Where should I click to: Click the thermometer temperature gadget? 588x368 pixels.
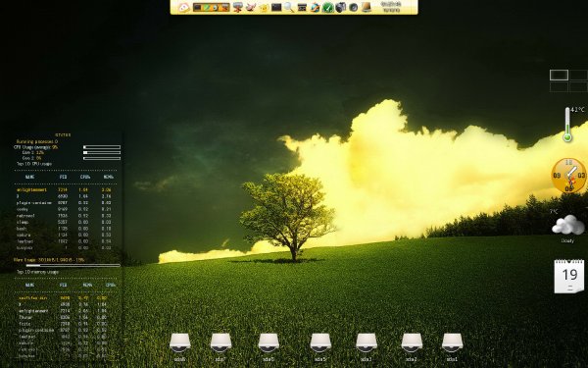(567, 125)
